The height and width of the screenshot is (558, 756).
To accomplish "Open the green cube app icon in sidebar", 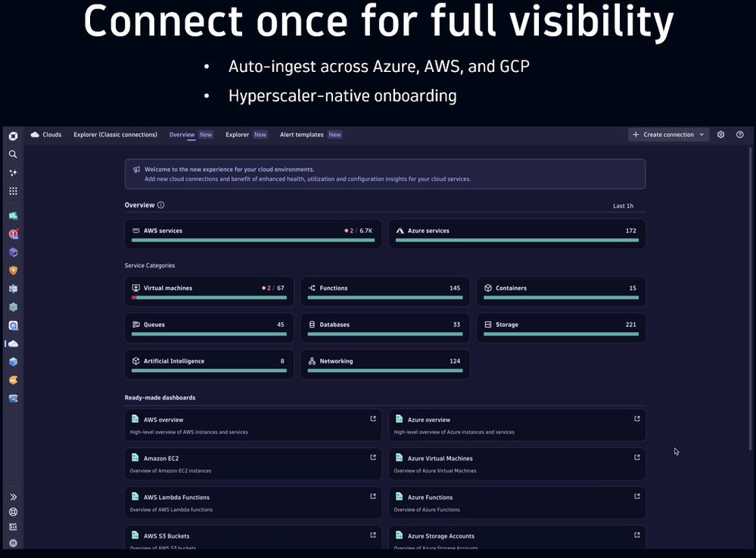I will click(13, 307).
